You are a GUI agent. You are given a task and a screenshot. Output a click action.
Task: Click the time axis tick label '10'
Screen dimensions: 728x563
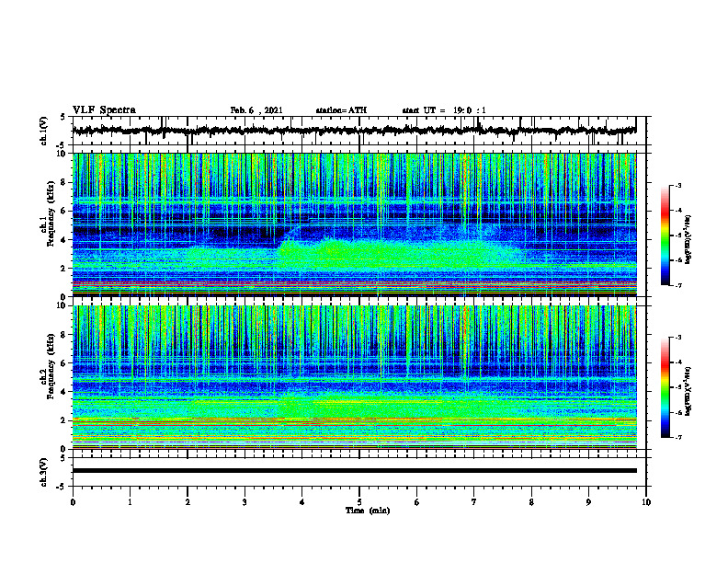tap(646, 502)
